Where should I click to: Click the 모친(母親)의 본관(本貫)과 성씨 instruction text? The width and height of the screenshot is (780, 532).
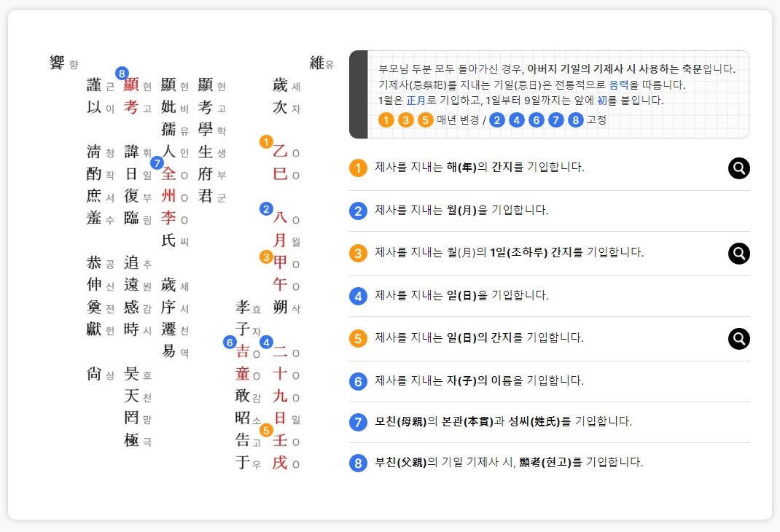click(504, 422)
